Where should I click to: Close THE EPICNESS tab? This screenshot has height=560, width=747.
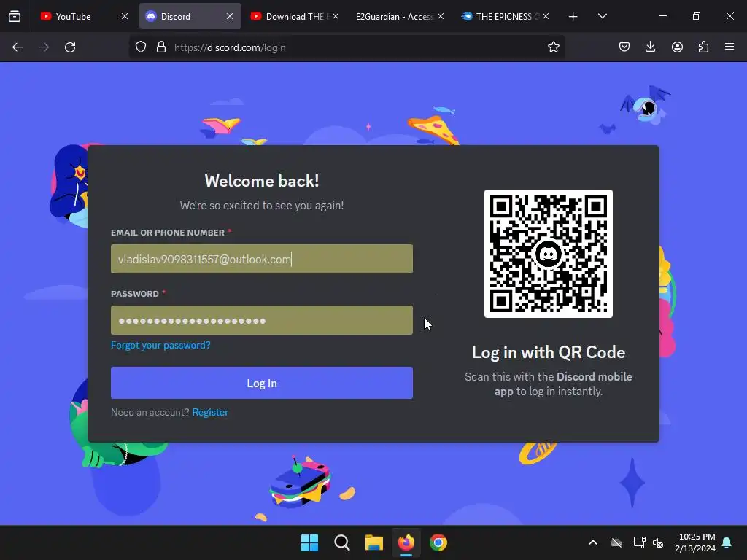click(x=546, y=16)
